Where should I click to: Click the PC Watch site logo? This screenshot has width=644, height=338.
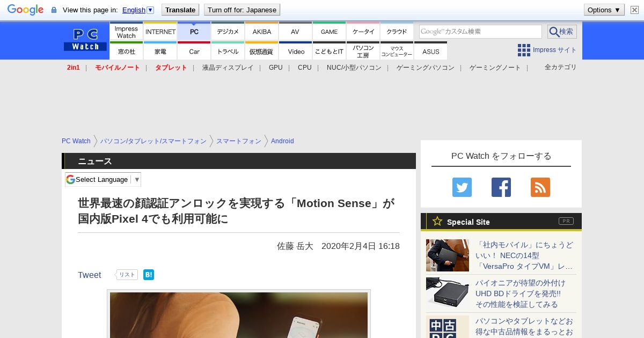(x=85, y=40)
